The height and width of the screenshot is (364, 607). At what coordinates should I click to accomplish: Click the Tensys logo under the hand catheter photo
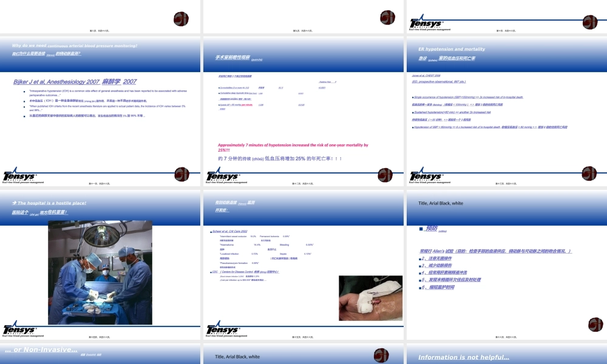[x=223, y=329]
